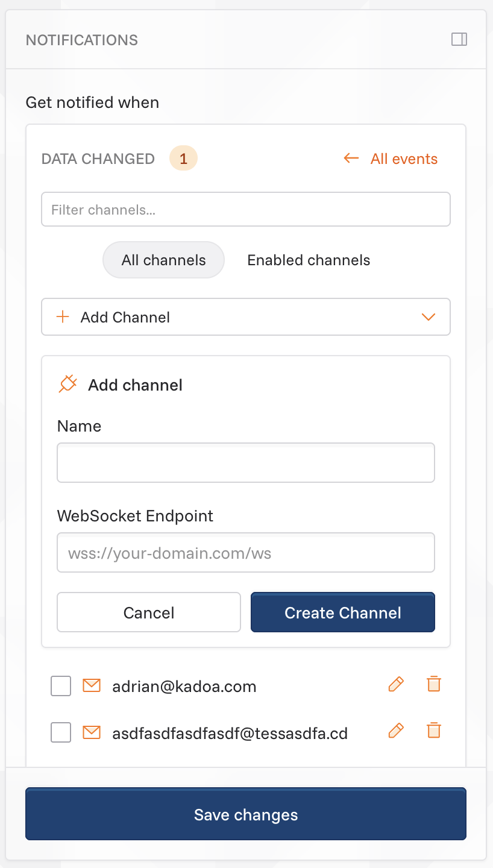Enable the adrian@kadoa.com channel checkbox
The height and width of the screenshot is (868, 493).
click(x=61, y=686)
